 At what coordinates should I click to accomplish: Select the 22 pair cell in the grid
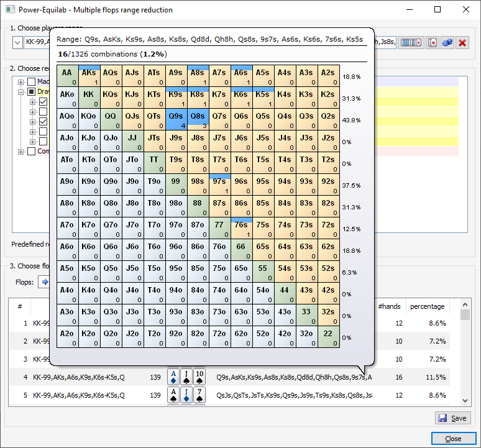(x=329, y=337)
